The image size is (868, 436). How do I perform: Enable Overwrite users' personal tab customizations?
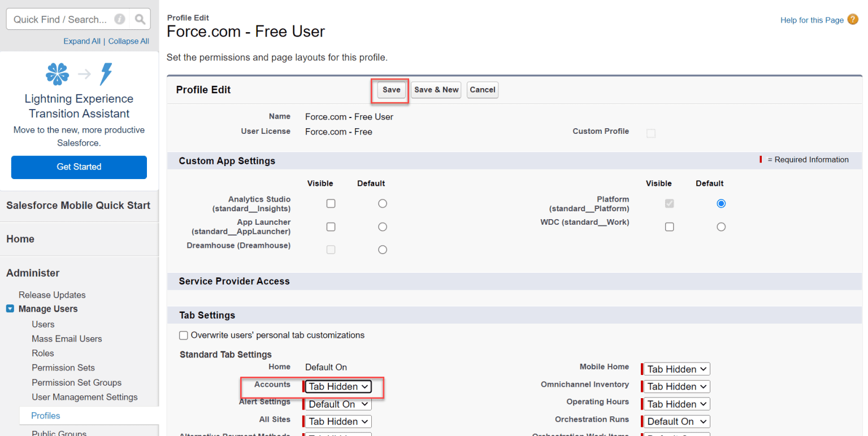point(184,335)
